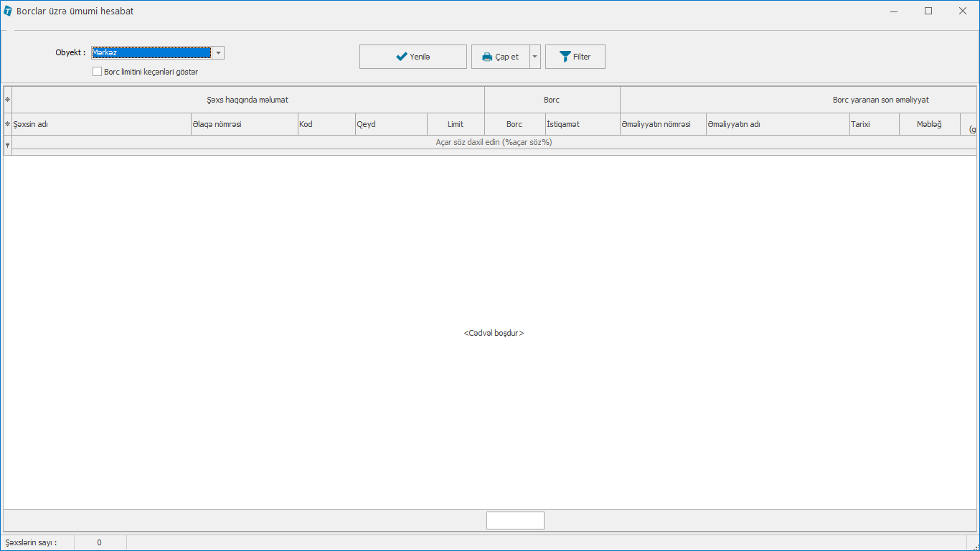
Task: Click the Çap et print button
Action: 501,57
